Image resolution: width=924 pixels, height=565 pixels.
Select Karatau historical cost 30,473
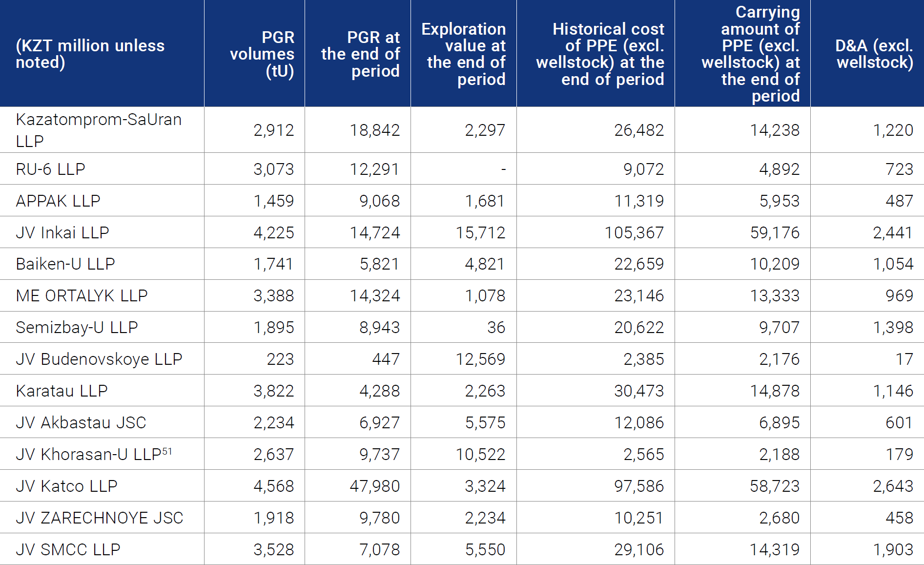click(x=639, y=391)
